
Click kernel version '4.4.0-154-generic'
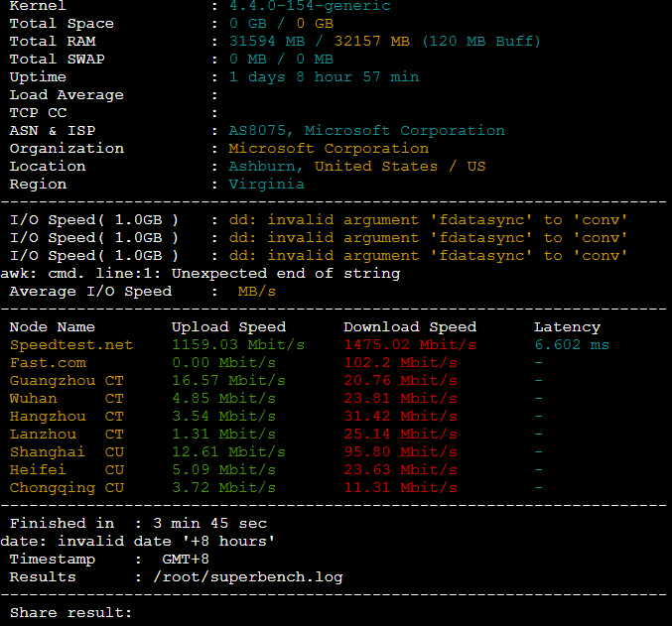[310, 6]
